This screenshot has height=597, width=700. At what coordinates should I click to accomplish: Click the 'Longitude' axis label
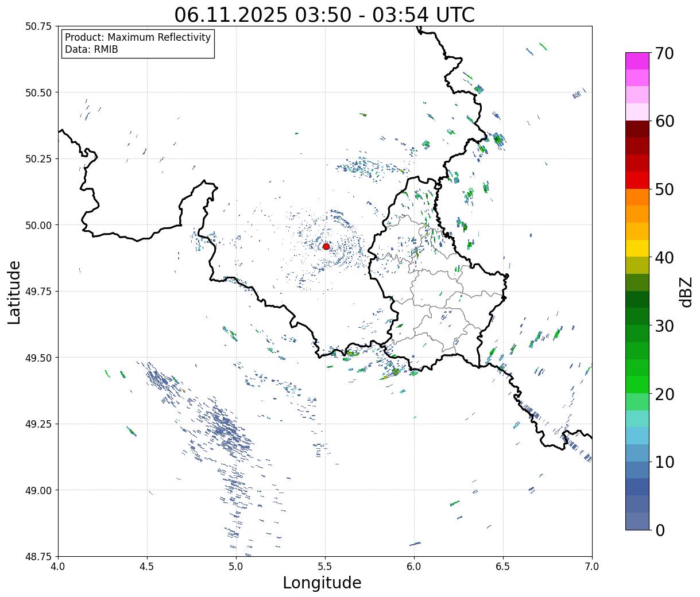click(x=322, y=583)
